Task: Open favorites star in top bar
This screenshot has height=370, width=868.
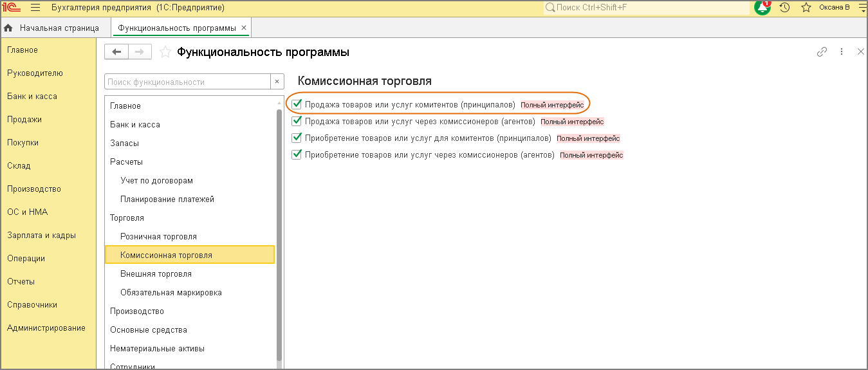Action: click(x=806, y=8)
